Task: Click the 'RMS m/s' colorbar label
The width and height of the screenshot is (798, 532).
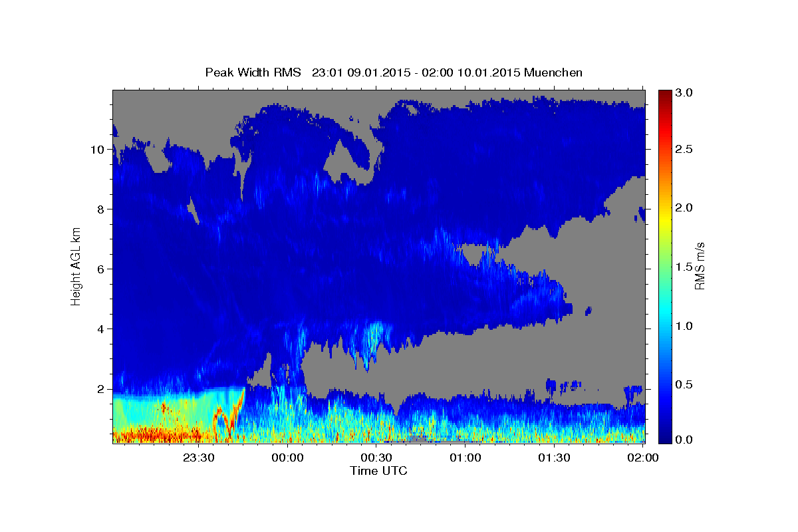Action: [700, 265]
